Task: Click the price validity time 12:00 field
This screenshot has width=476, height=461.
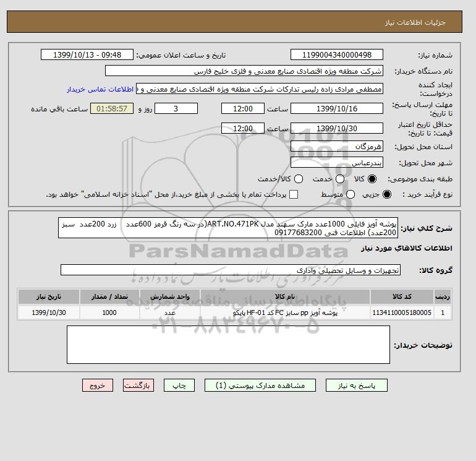Action: 243,128
